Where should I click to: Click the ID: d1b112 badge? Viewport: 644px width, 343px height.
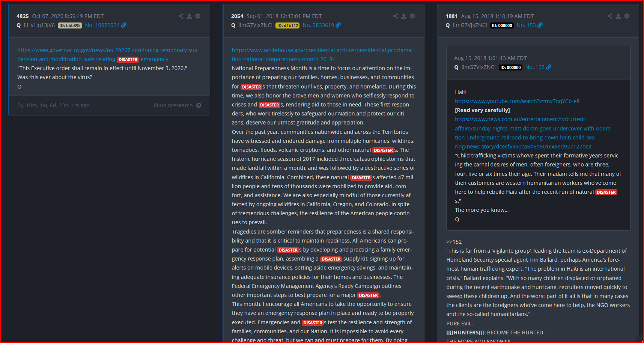point(287,25)
